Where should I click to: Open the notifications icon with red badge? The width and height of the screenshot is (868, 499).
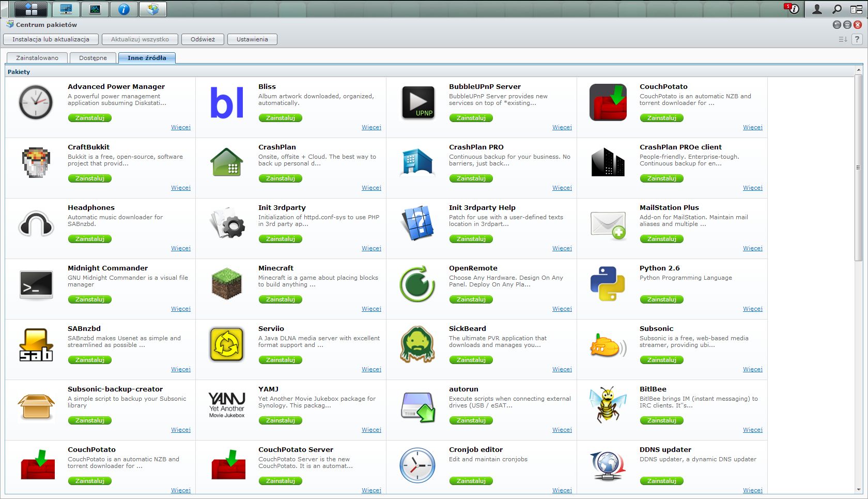[x=794, y=9]
